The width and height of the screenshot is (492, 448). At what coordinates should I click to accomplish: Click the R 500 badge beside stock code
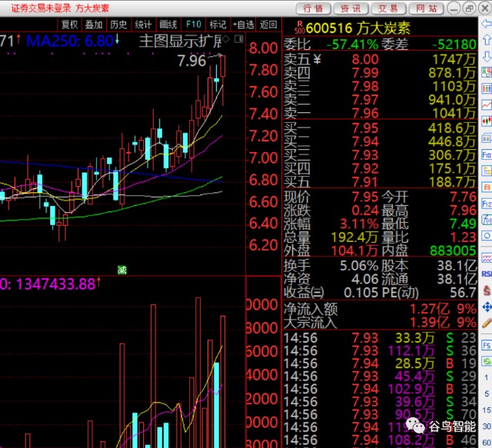pos(300,28)
